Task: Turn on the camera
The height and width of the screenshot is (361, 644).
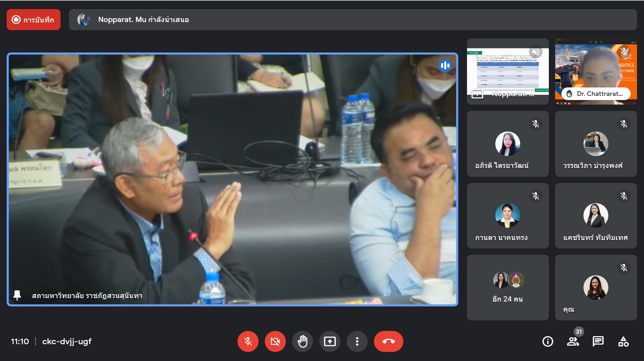Action: (275, 341)
